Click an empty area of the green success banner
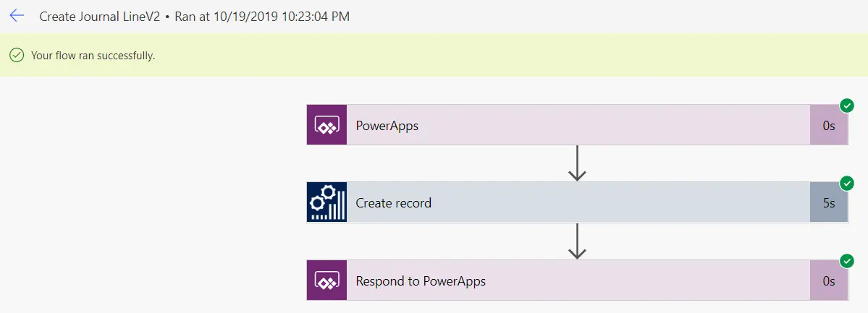Screen dimensions: 868x313 tap(498, 56)
